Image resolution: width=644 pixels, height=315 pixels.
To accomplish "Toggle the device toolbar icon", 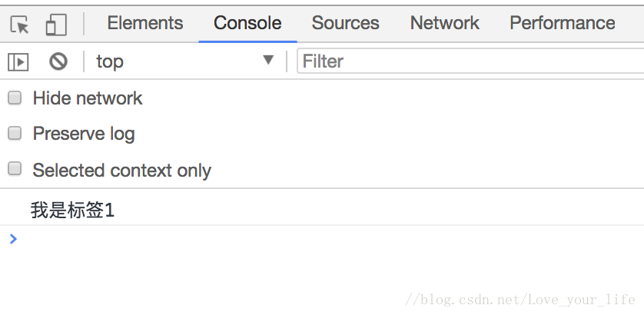I will tap(56, 25).
